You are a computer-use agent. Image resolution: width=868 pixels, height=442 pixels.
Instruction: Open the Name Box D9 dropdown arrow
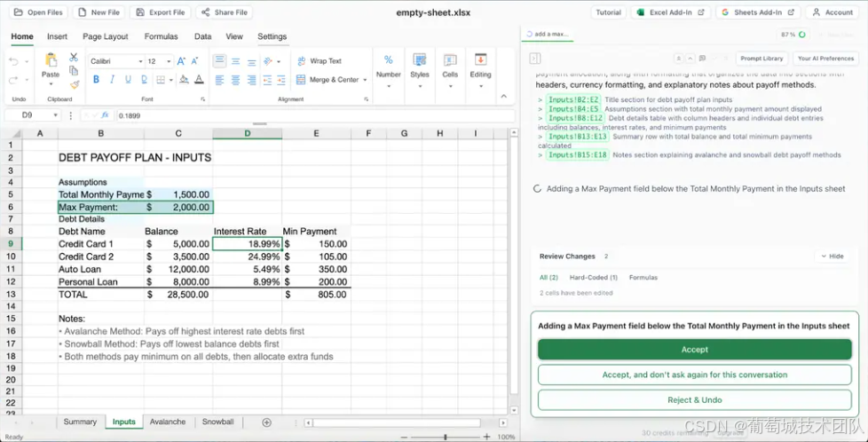[55, 115]
